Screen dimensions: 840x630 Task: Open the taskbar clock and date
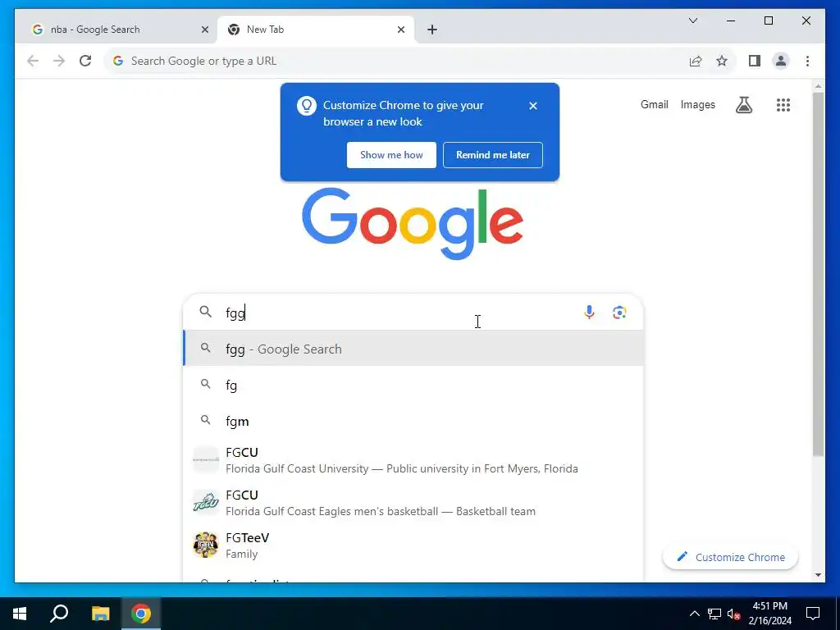point(769,614)
